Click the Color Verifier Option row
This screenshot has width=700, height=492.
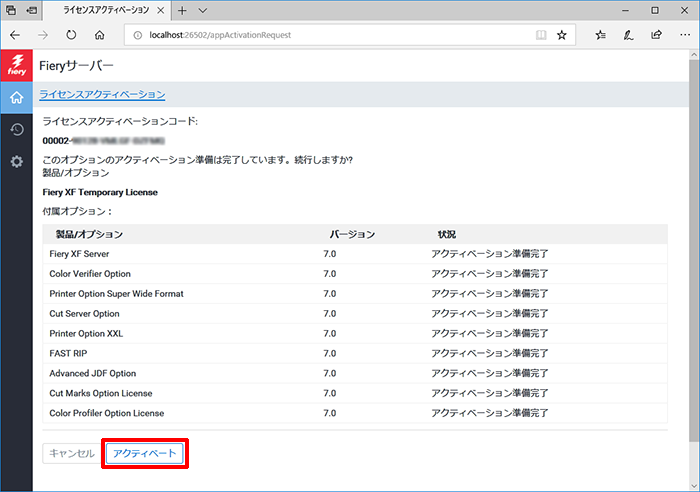(355, 274)
